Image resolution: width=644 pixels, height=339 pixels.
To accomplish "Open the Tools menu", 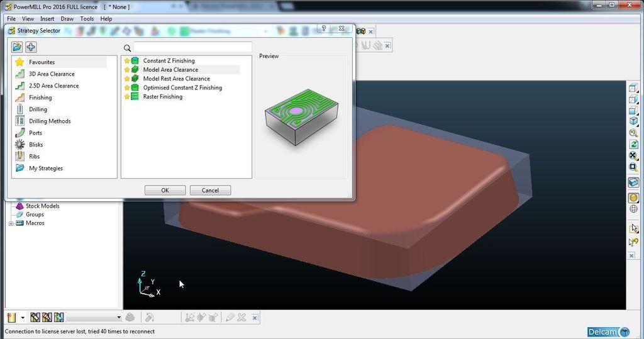I will click(x=87, y=19).
